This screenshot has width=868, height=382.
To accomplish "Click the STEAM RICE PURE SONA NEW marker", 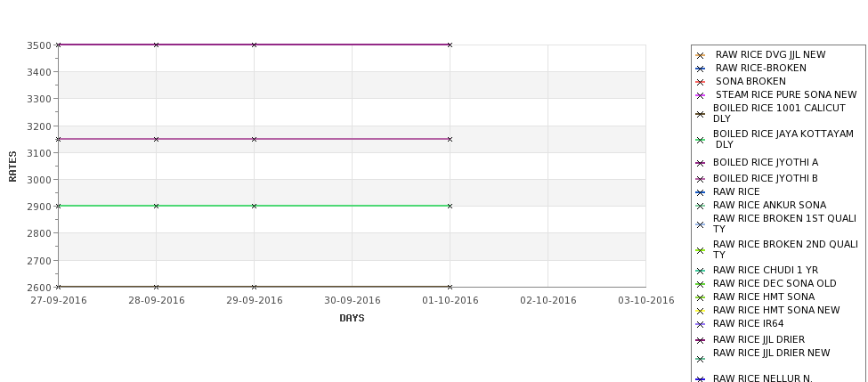I will pos(701,95).
